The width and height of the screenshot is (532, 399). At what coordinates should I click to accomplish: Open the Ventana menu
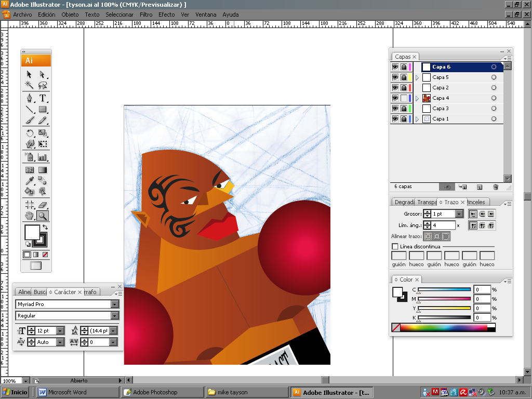206,15
